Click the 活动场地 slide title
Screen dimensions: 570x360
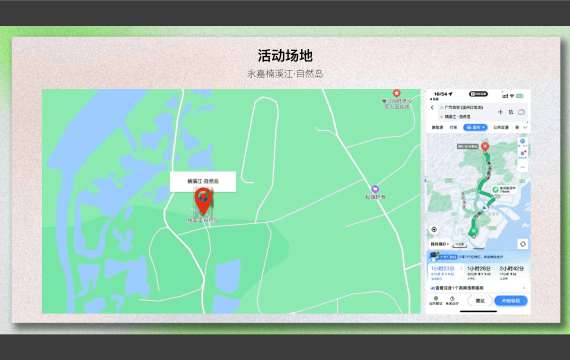(x=285, y=56)
